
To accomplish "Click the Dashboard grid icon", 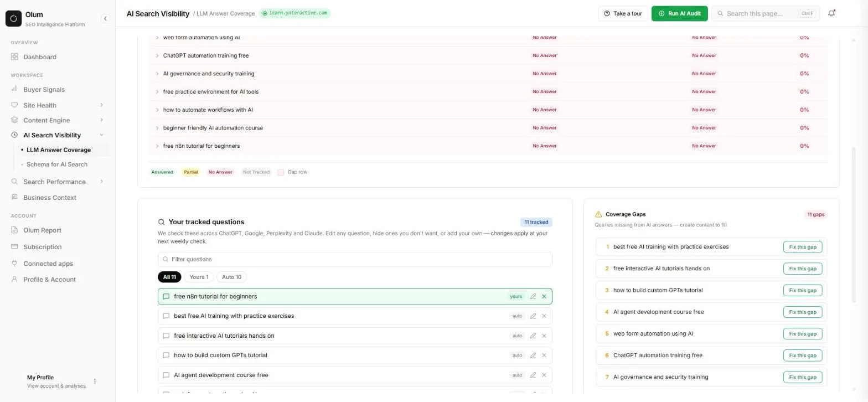I will tap(14, 57).
